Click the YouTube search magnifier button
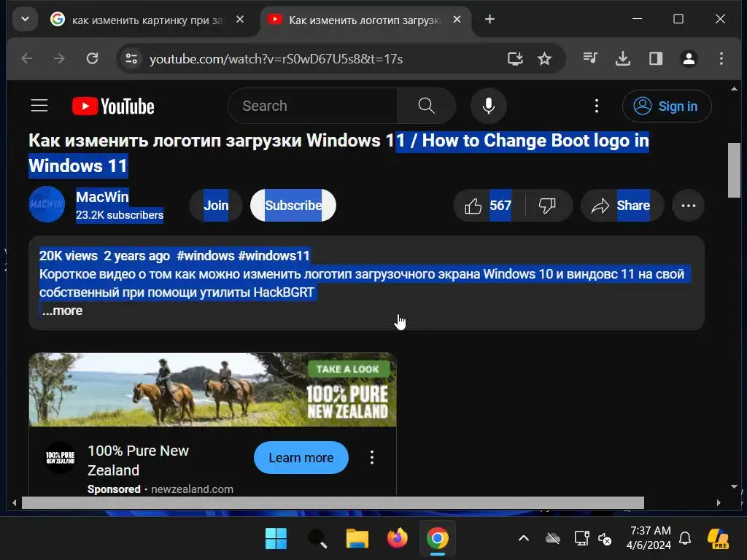 tap(426, 106)
